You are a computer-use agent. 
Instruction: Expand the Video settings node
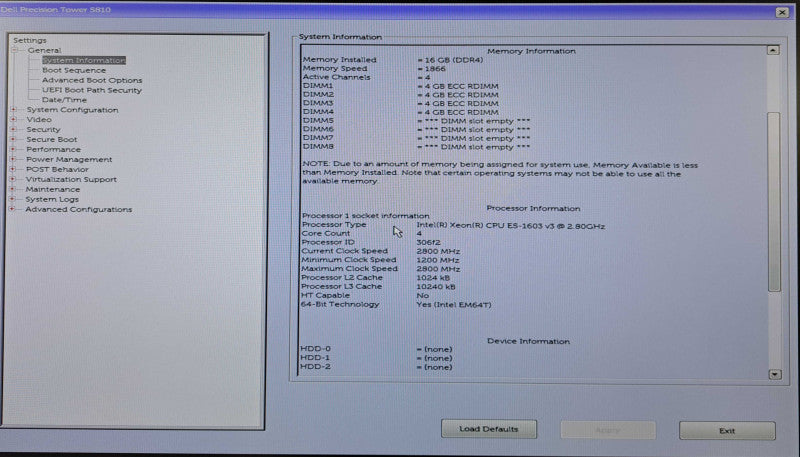pyautogui.click(x=13, y=119)
